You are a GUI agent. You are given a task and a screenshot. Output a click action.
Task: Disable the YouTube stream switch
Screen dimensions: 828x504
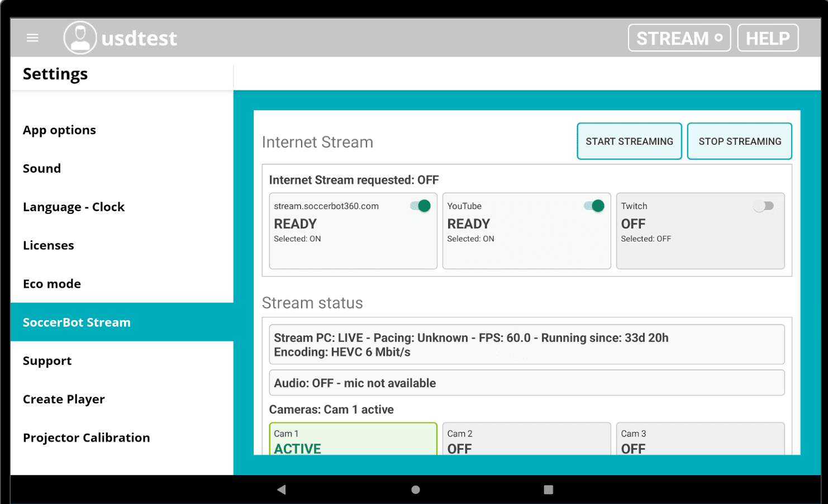(594, 206)
